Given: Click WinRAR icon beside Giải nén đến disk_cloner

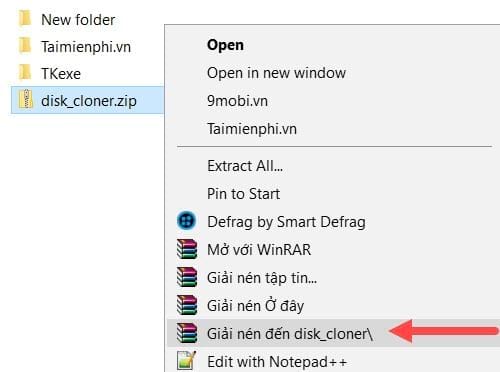Looking at the screenshot, I should [x=187, y=333].
